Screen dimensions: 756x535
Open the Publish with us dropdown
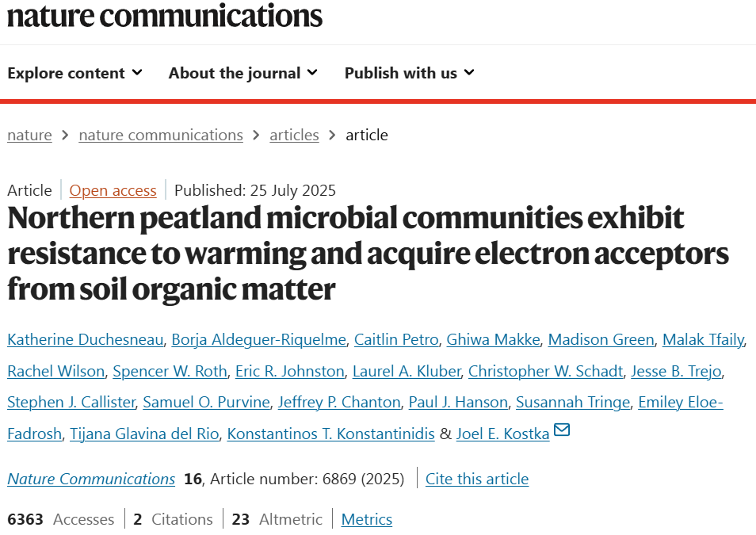(x=410, y=73)
